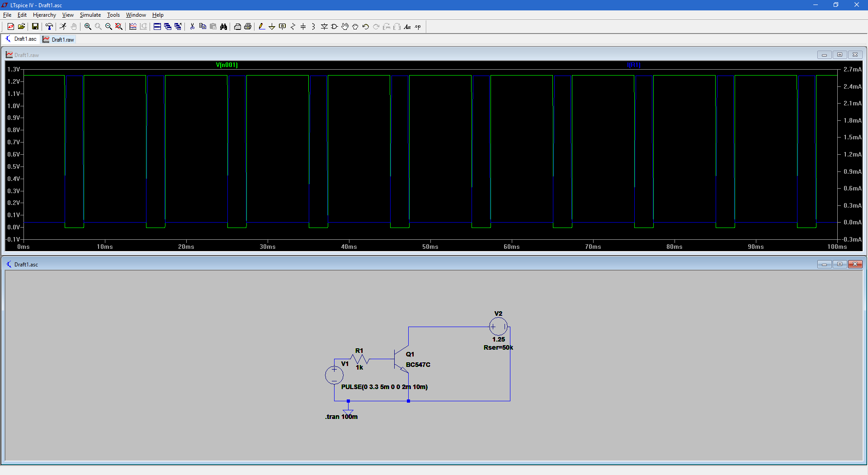Click the I(R1) trace label
The height and width of the screenshot is (475, 868).
pyautogui.click(x=633, y=65)
